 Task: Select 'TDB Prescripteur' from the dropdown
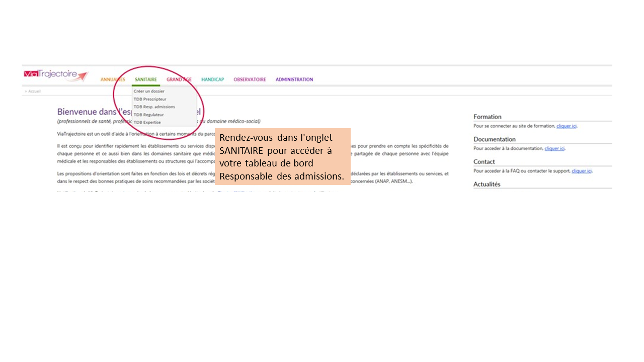click(150, 99)
